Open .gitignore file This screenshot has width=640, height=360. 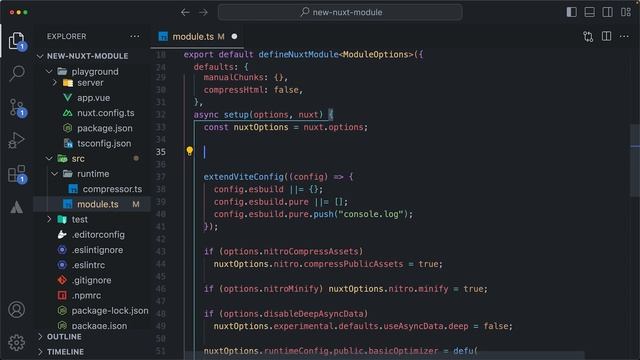91,280
